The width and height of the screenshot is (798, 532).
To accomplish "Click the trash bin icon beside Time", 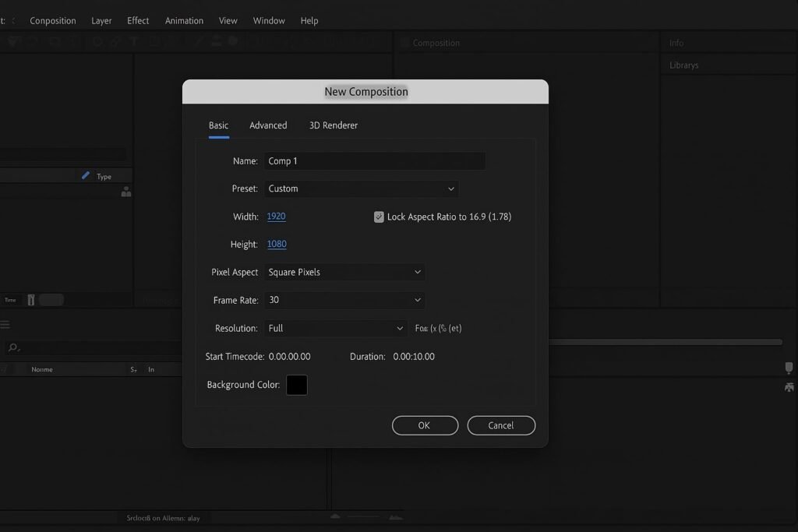I will pyautogui.click(x=31, y=300).
